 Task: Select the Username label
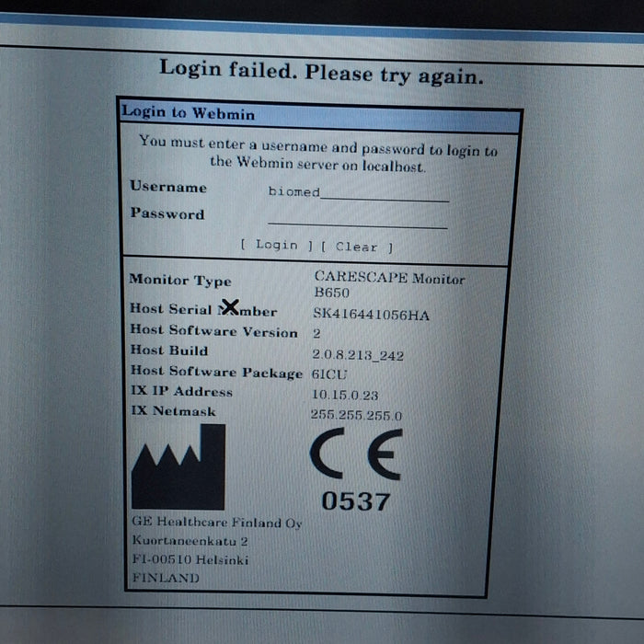click(168, 187)
